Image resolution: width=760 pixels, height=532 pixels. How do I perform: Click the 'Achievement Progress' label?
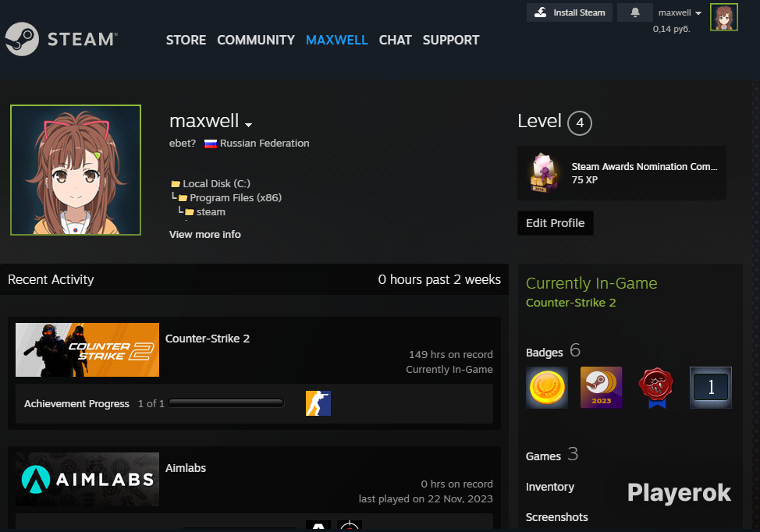coord(76,404)
